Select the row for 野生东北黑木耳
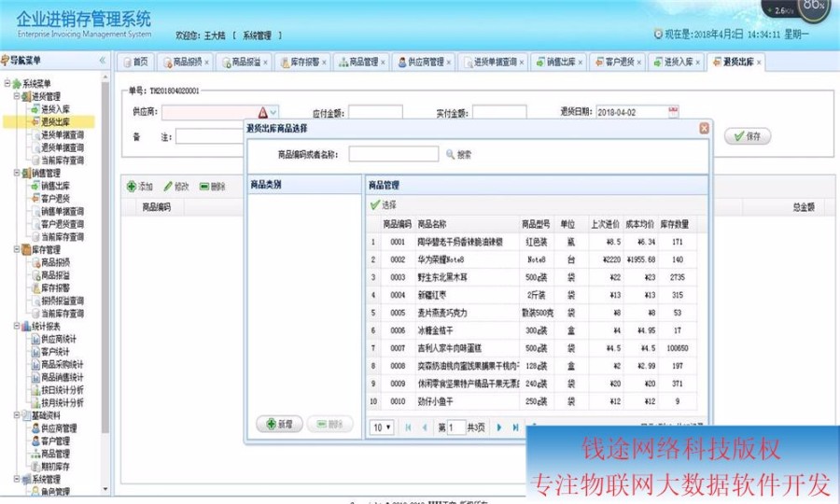Image resolution: width=840 pixels, height=504 pixels. pyautogui.click(x=531, y=277)
